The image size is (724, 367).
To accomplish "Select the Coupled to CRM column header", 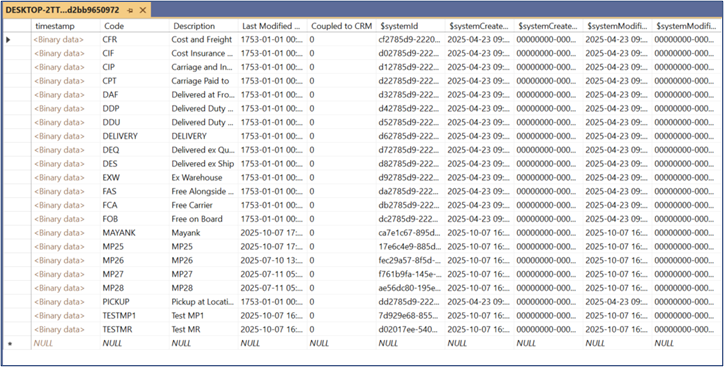I will tap(342, 26).
